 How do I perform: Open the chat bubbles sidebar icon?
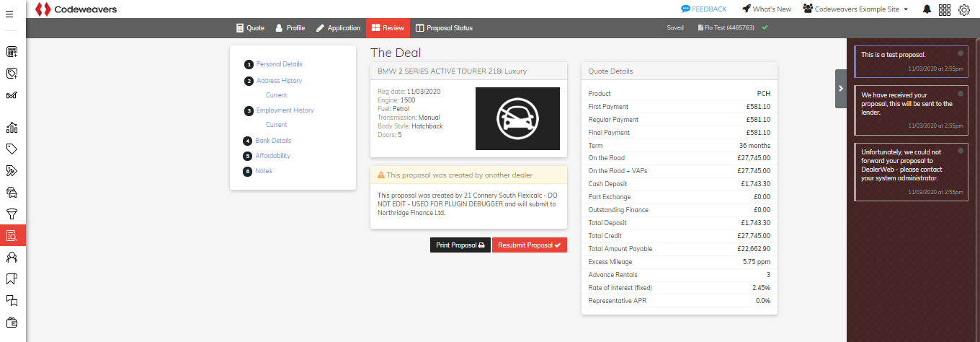pos(12,300)
